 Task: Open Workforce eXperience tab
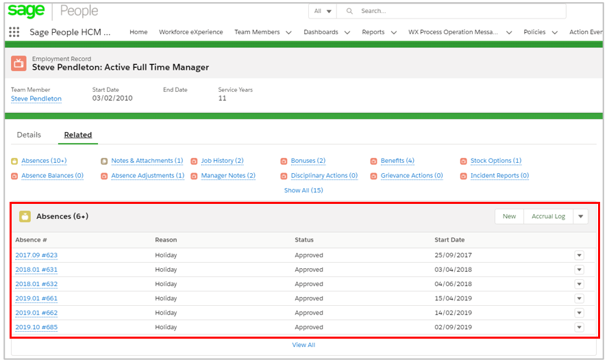[x=190, y=32]
